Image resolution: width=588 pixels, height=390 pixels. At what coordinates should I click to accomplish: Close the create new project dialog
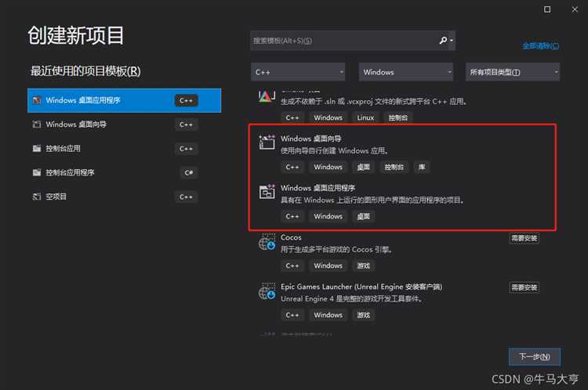pyautogui.click(x=575, y=9)
